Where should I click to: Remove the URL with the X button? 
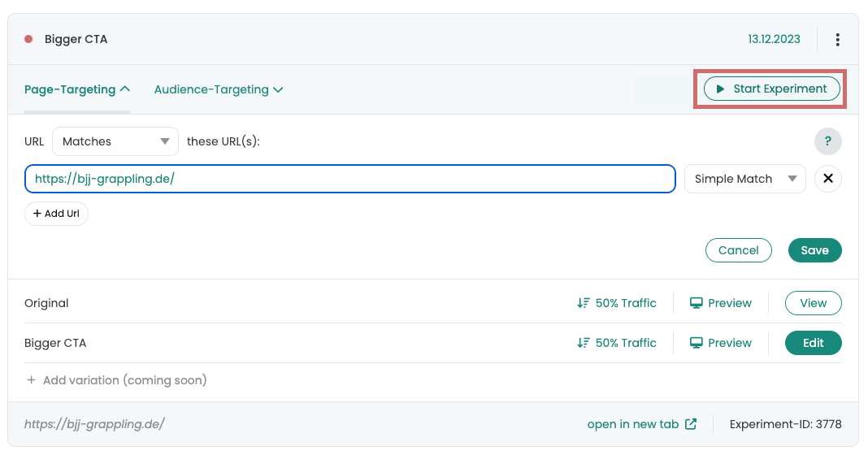click(827, 178)
